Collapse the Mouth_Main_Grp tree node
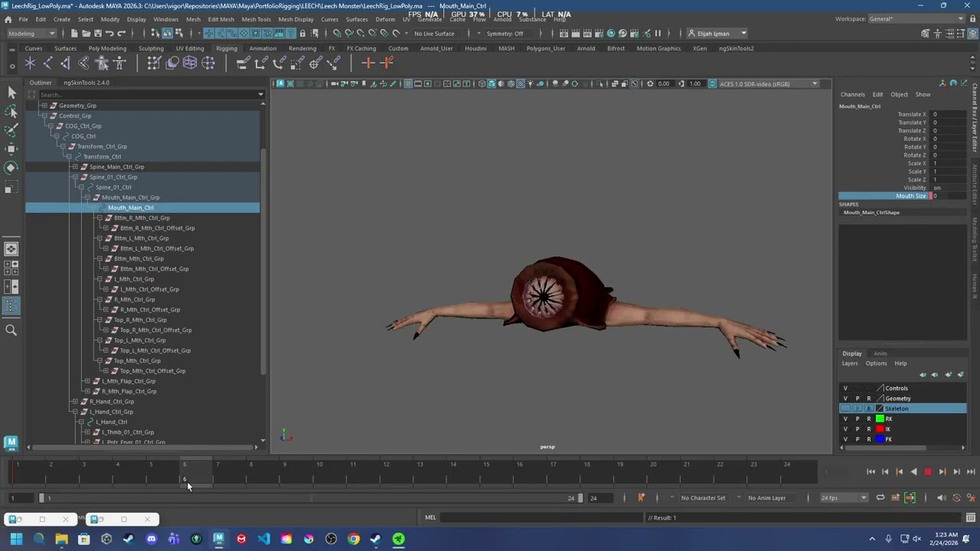 [87, 197]
